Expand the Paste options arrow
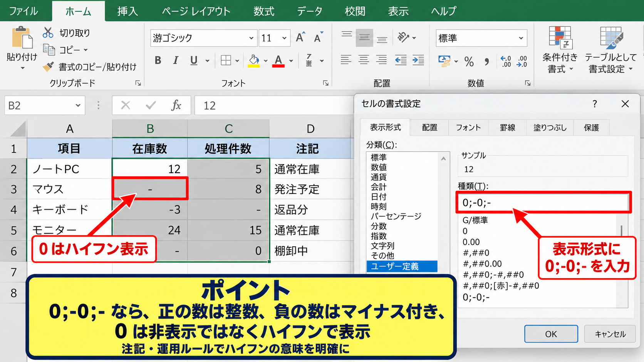 click(22, 68)
